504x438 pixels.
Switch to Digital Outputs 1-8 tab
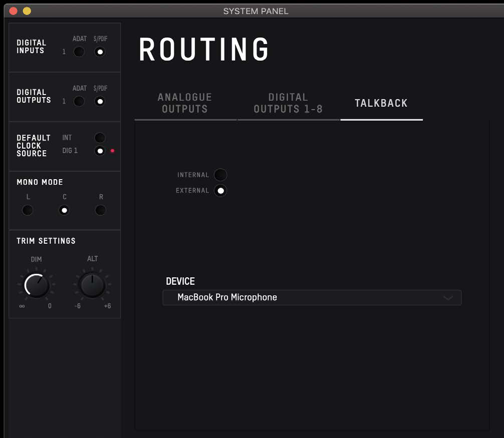coord(288,103)
